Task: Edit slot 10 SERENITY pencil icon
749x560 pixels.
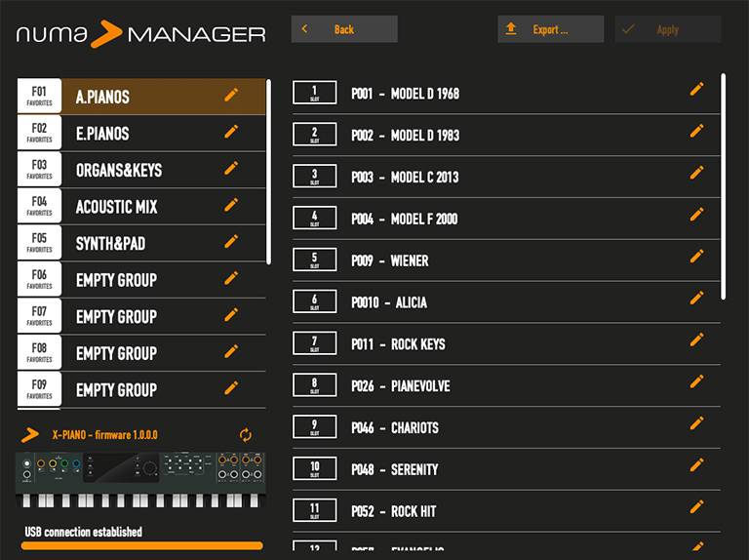Action: [x=697, y=465]
